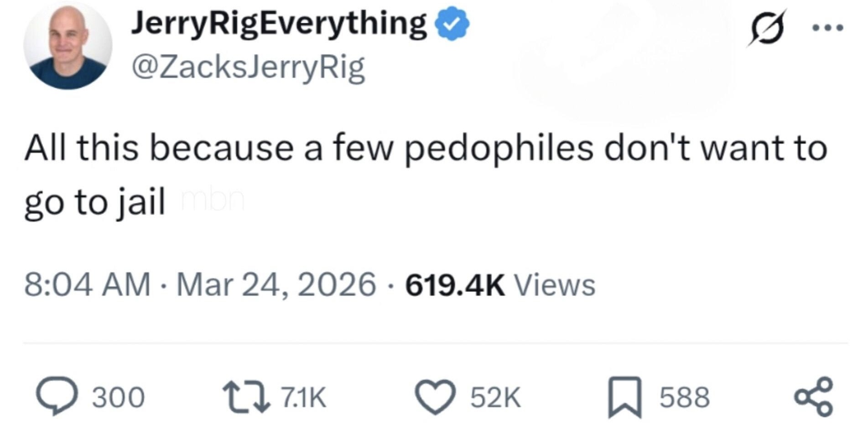This screenshot has height=433, width=868.
Task: Like the post with the heart icon
Action: (x=435, y=397)
